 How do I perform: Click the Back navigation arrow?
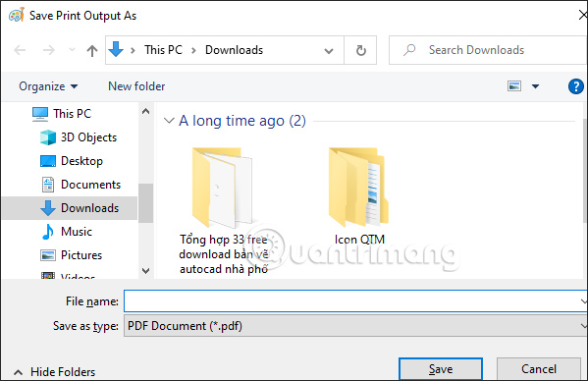click(x=20, y=50)
